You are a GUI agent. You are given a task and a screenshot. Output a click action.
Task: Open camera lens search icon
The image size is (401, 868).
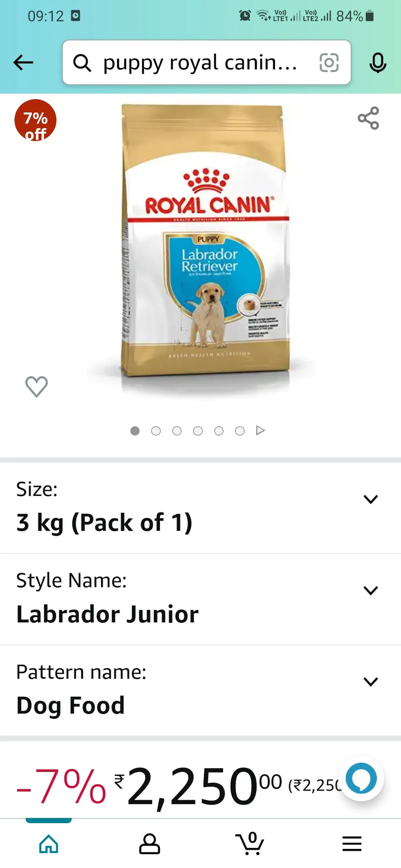pos(329,63)
